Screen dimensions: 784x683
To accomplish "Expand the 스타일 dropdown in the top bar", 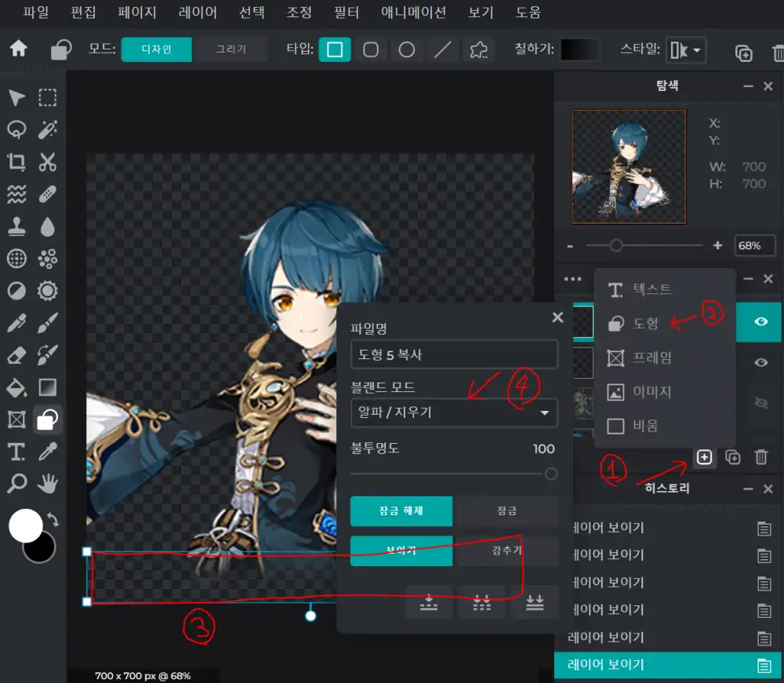I will tap(685, 50).
